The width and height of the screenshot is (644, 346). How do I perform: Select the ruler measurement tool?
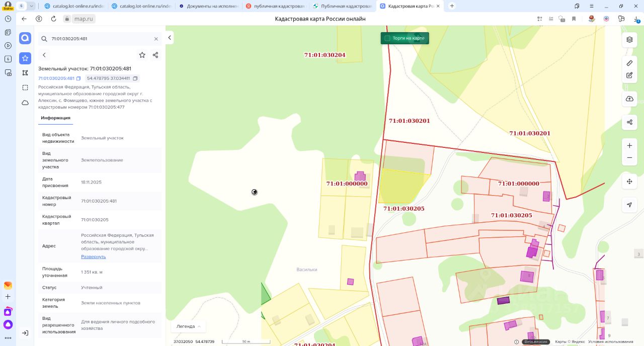tap(629, 63)
